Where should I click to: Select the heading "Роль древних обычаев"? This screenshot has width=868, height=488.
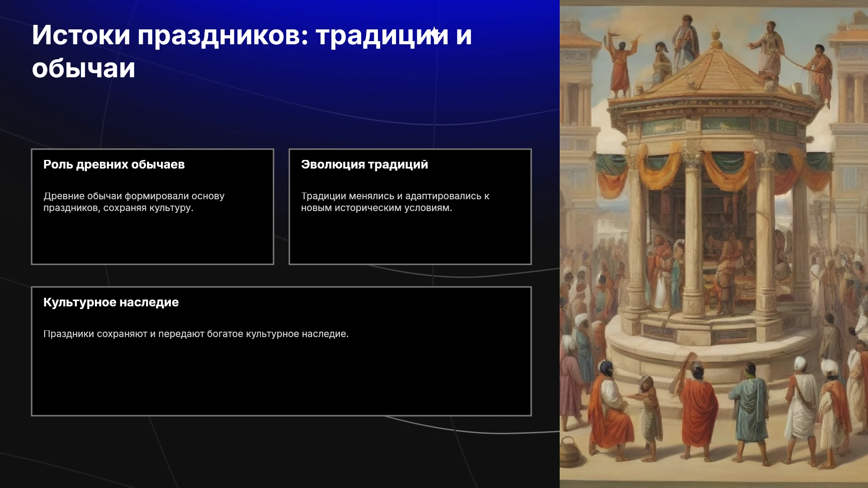[114, 164]
